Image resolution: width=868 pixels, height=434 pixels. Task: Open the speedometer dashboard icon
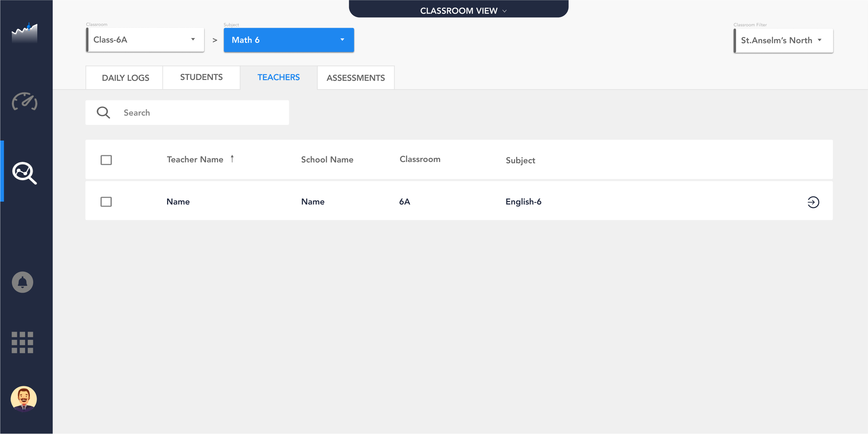pos(24,101)
